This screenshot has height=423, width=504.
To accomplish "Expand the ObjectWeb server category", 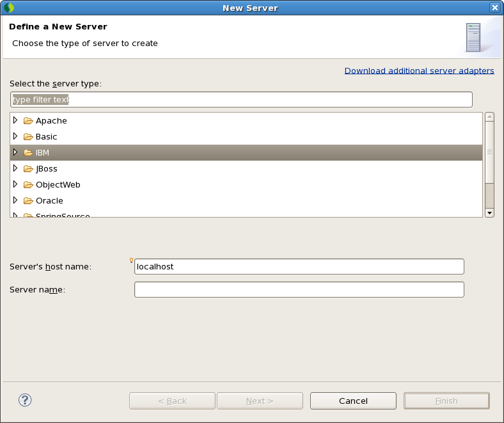I will [15, 184].
